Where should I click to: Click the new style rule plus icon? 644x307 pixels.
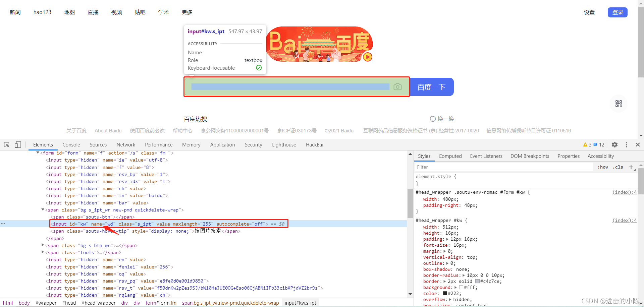pos(631,167)
